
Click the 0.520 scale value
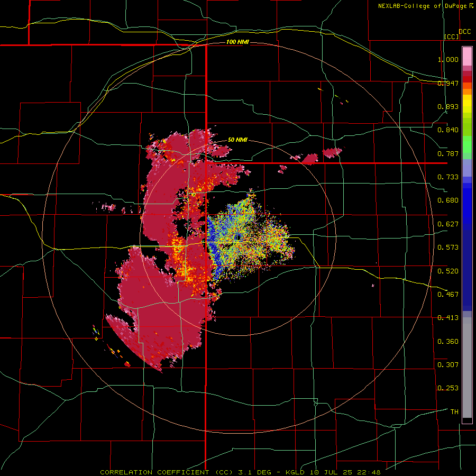click(448, 271)
